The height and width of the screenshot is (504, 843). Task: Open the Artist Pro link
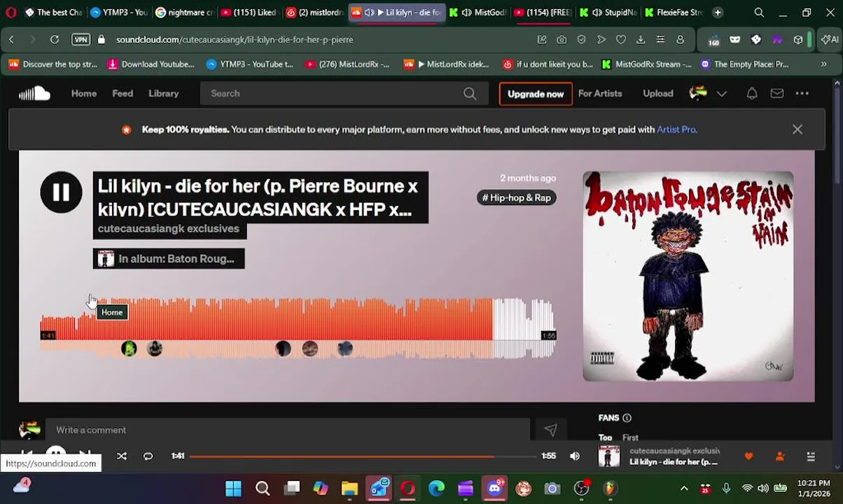click(x=676, y=129)
